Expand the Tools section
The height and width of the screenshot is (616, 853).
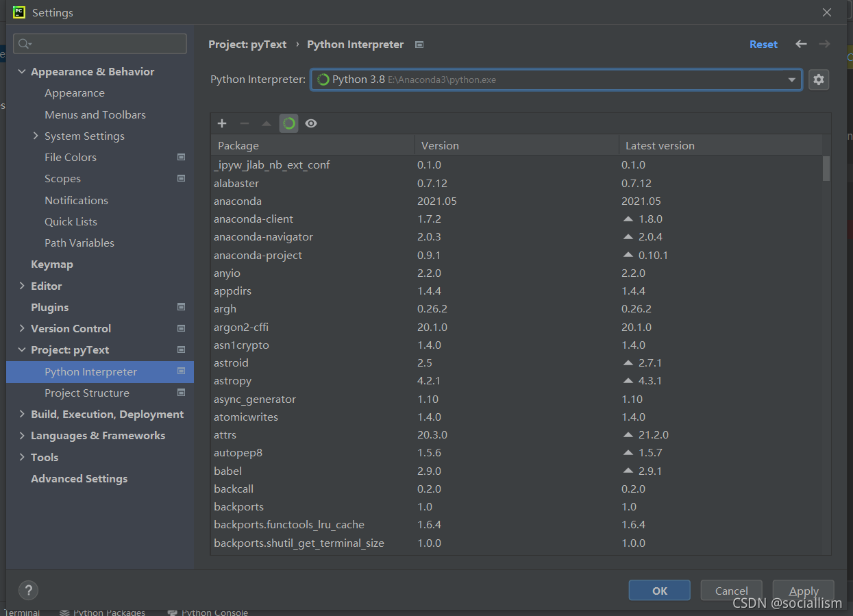coord(22,457)
